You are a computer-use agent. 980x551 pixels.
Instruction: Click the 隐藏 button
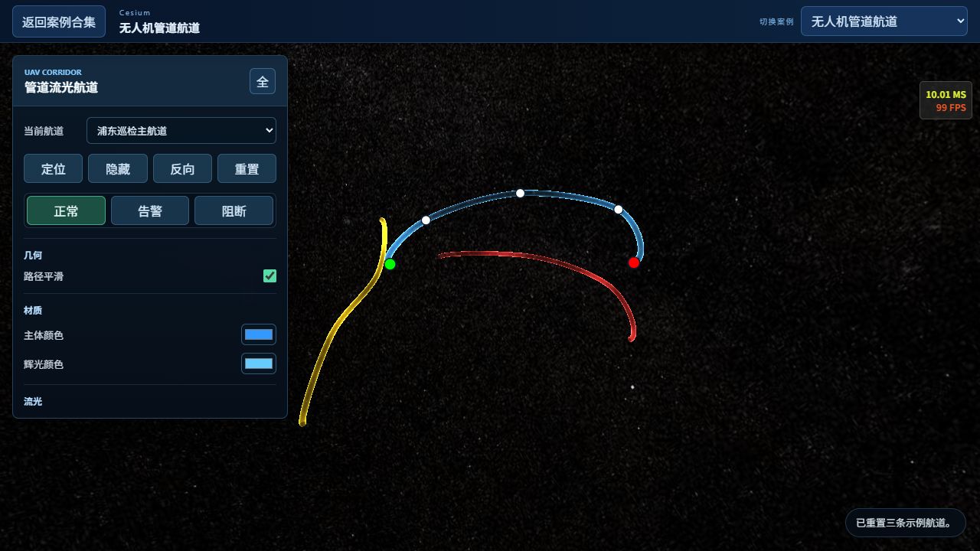[118, 168]
